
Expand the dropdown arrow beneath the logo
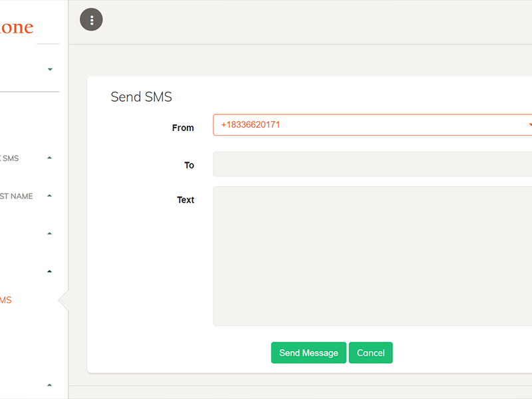coord(50,69)
